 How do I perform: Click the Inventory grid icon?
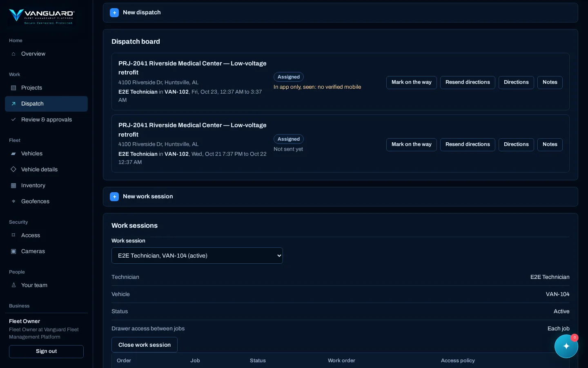(x=13, y=186)
